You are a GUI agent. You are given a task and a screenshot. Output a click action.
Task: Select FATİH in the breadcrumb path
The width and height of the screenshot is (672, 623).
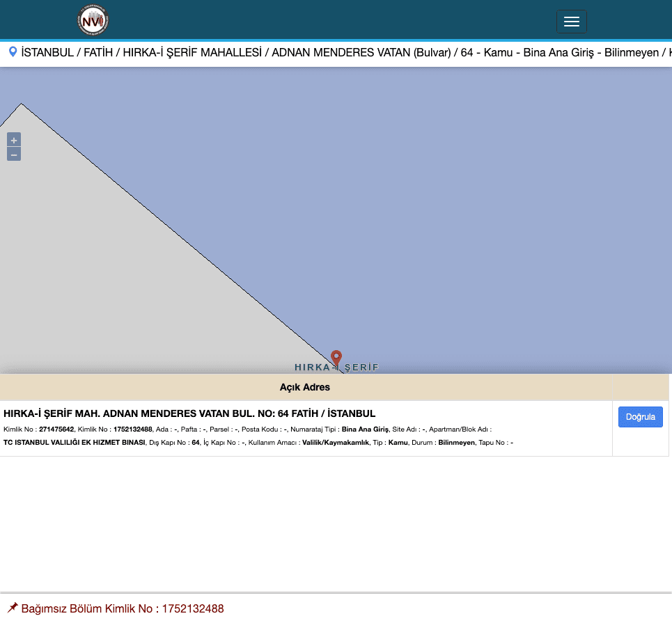98,52
